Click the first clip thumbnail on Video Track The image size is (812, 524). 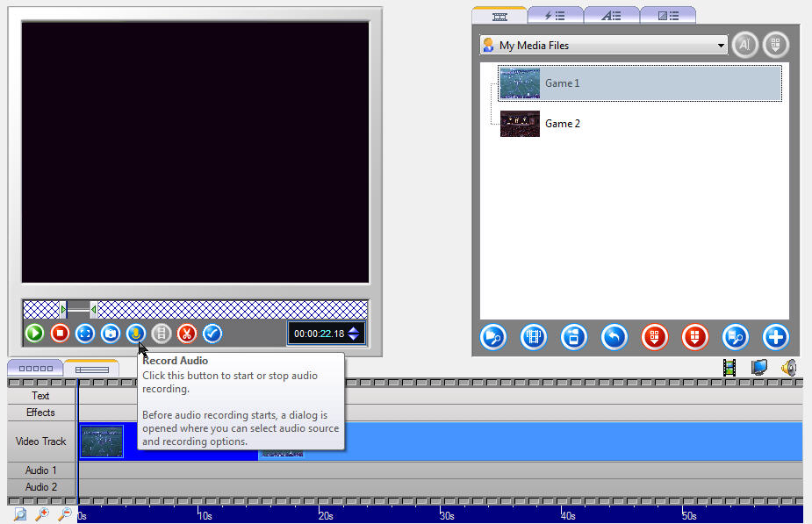(x=102, y=441)
